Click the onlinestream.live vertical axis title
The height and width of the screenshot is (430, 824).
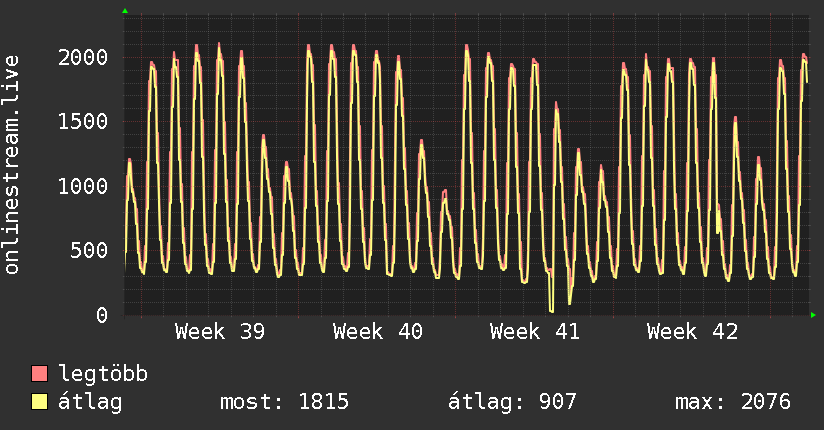[x=12, y=165]
